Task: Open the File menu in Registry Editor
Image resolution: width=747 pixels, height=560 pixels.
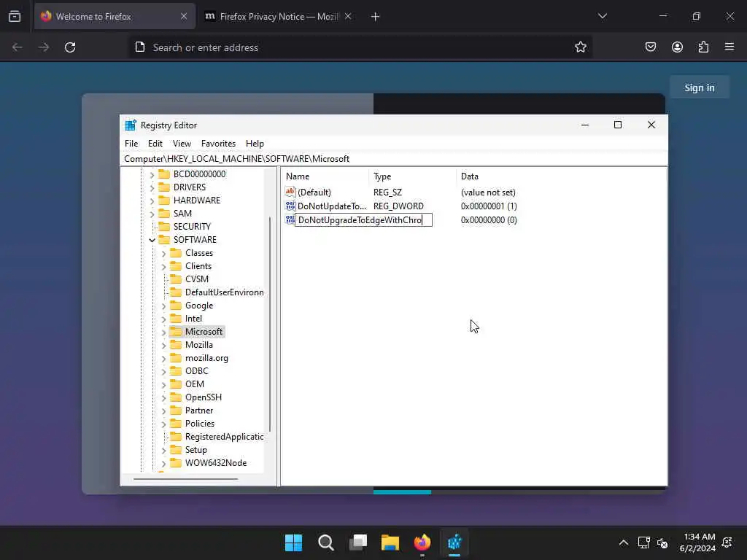Action: [131, 144]
